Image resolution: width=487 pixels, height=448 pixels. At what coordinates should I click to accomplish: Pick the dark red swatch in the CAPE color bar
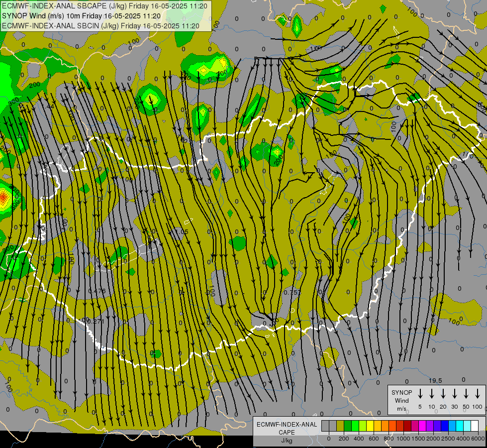pyautogui.click(x=407, y=426)
